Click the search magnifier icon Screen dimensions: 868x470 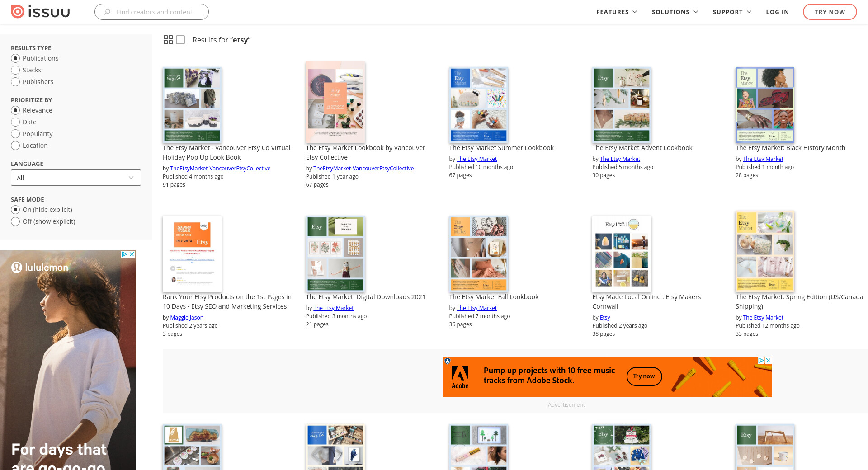107,12
